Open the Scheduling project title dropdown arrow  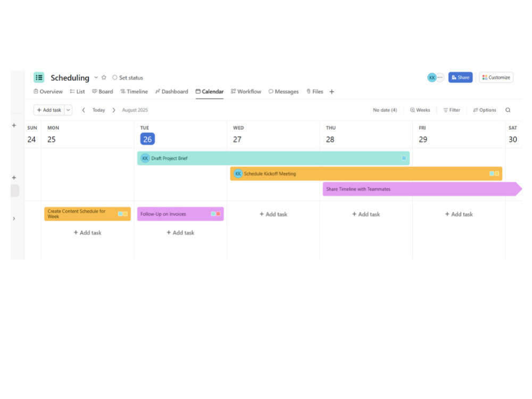tap(96, 77)
